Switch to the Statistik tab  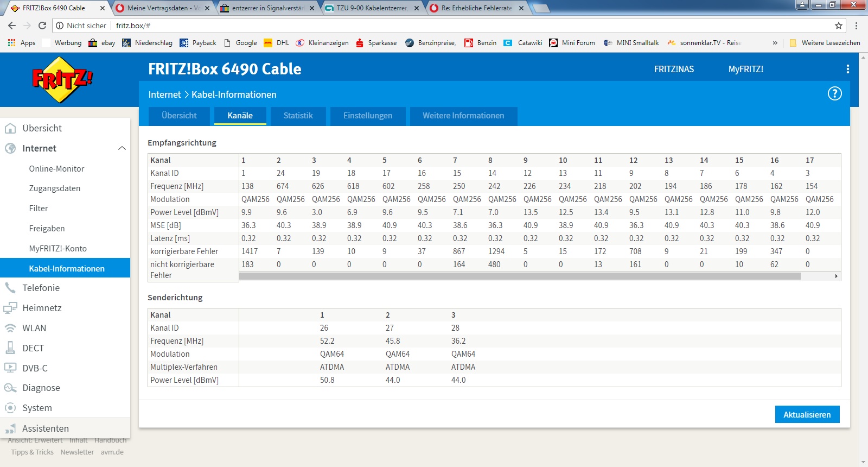point(298,116)
